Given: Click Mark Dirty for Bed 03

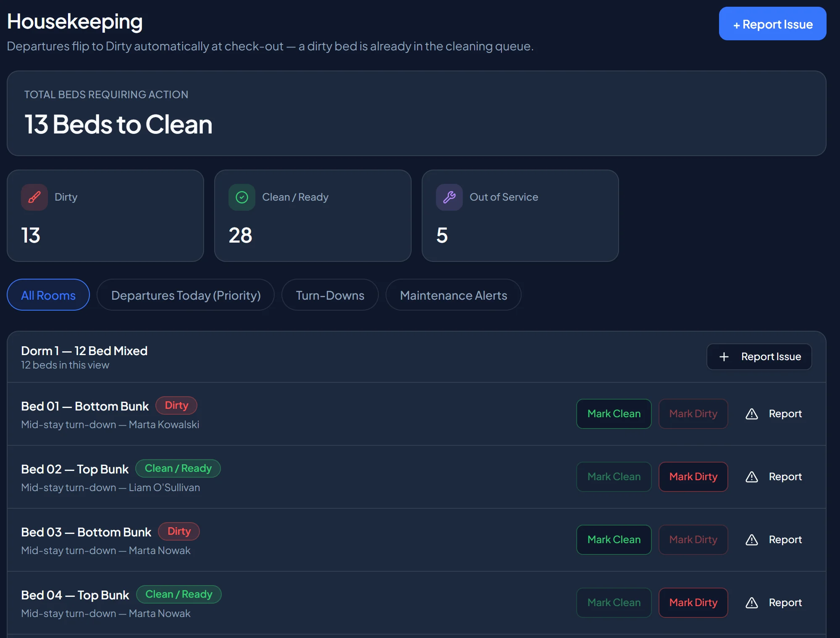Looking at the screenshot, I should point(693,540).
